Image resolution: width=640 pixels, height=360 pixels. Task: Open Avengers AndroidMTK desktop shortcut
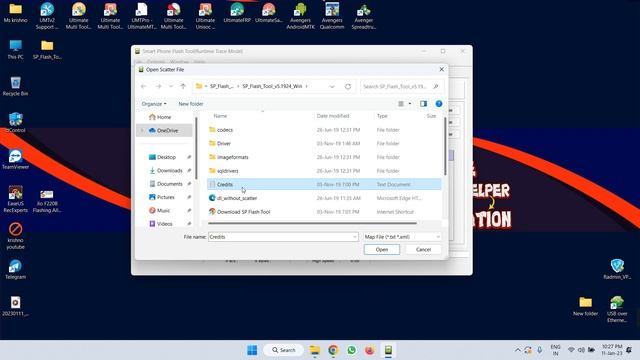coord(300,16)
